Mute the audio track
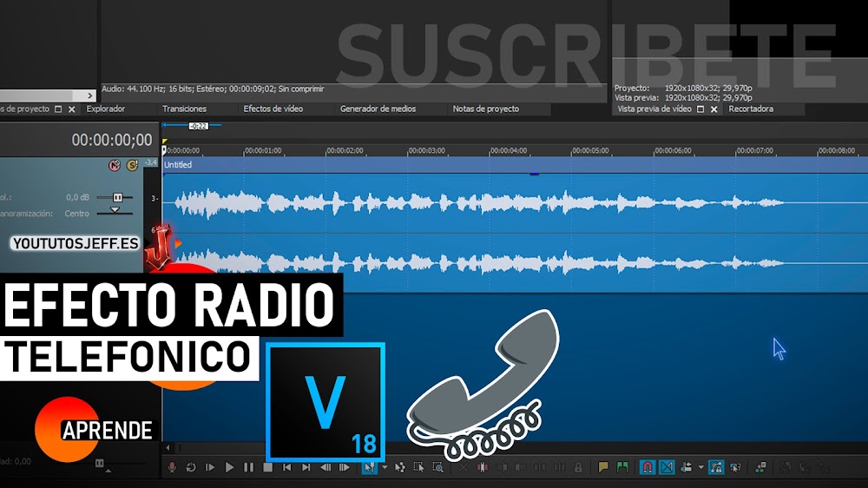This screenshot has height=488, width=868. click(x=115, y=165)
